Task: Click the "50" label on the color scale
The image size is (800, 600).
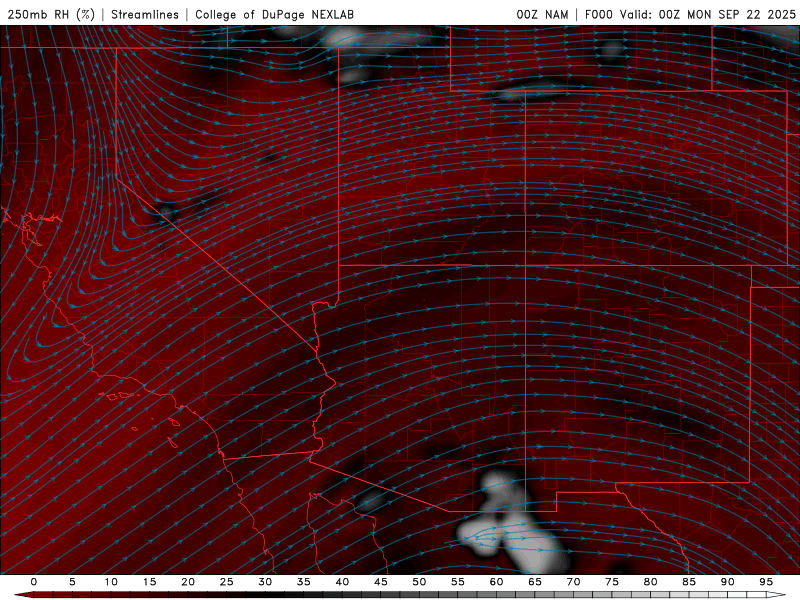Action: (419, 582)
